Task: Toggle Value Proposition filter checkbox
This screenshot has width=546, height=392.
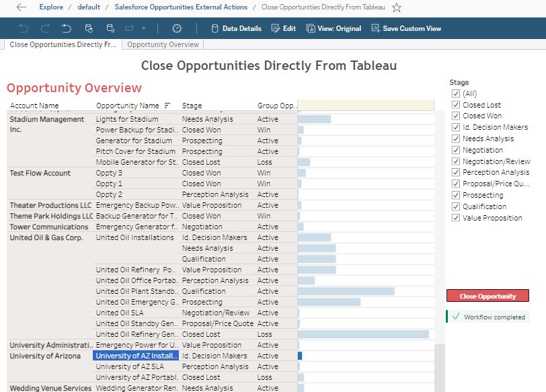Action: (x=455, y=218)
